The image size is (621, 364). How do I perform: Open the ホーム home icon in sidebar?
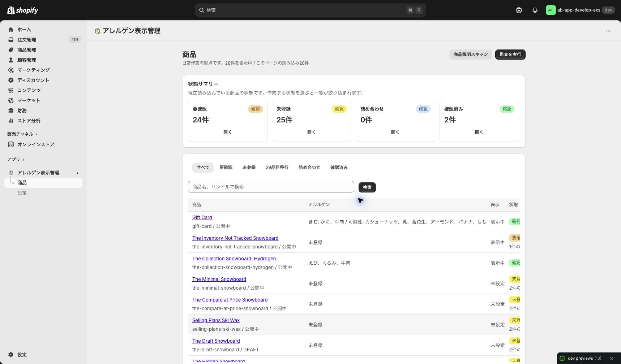11,30
